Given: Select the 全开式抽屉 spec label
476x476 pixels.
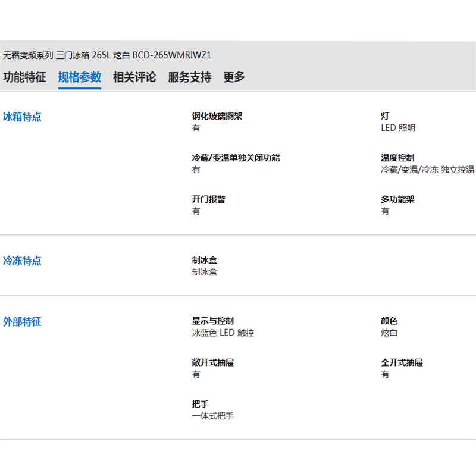Looking at the screenshot, I should coord(402,363).
